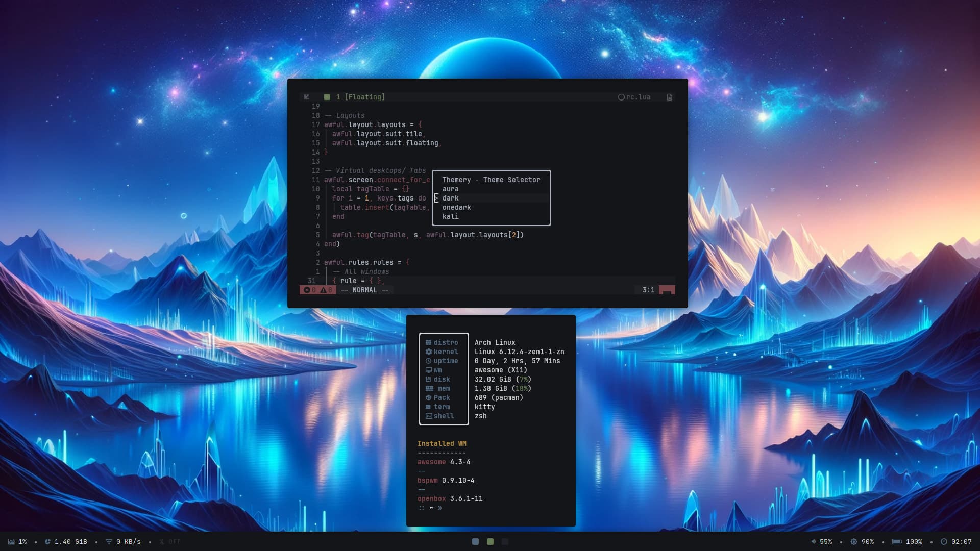Click the error count icon in statusline
The image size is (980, 551).
point(307,290)
